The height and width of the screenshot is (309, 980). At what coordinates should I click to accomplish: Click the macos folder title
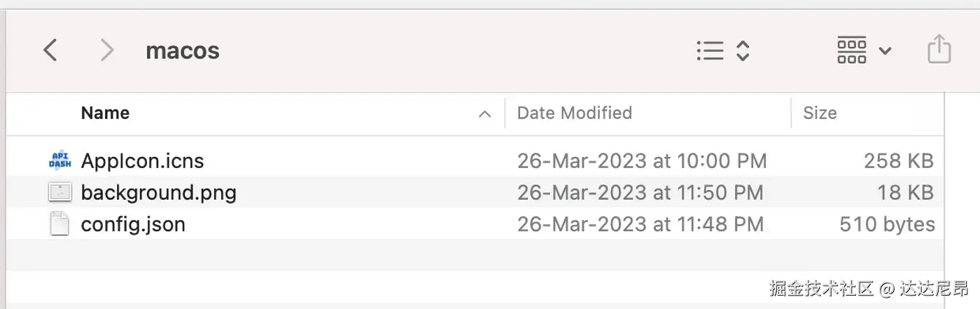click(182, 50)
